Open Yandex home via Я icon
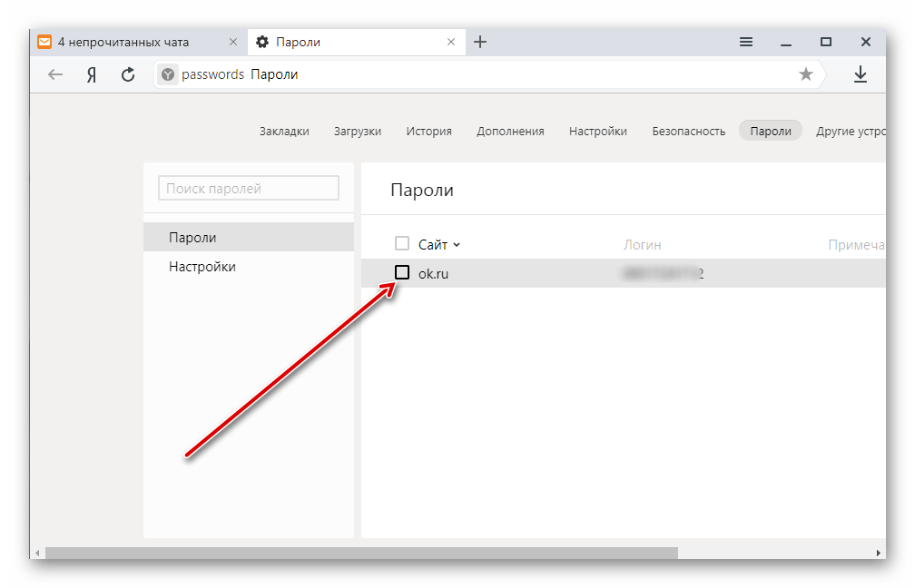 click(x=92, y=74)
